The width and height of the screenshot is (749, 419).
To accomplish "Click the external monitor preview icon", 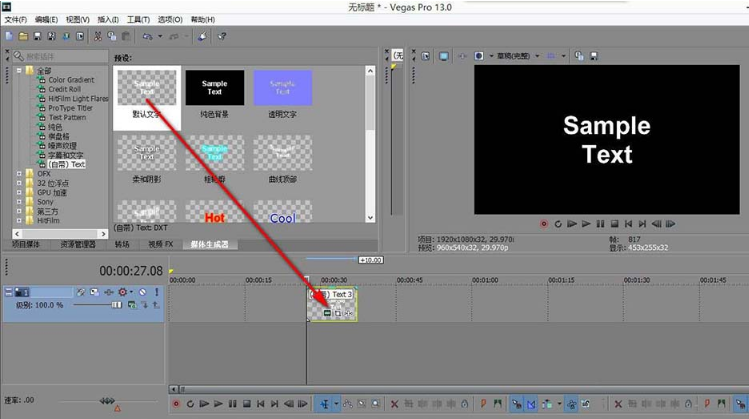I will click(x=445, y=56).
